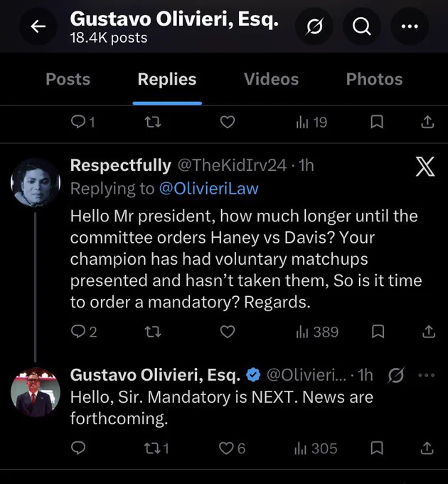Bookmark the top post with 19 views
This screenshot has height=484, width=448.
click(x=376, y=122)
